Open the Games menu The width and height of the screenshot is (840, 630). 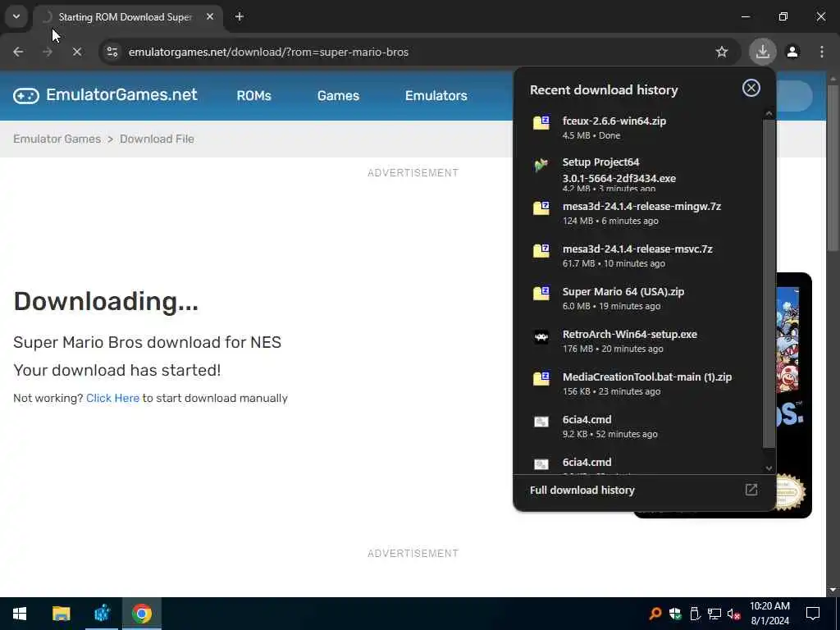click(x=338, y=95)
